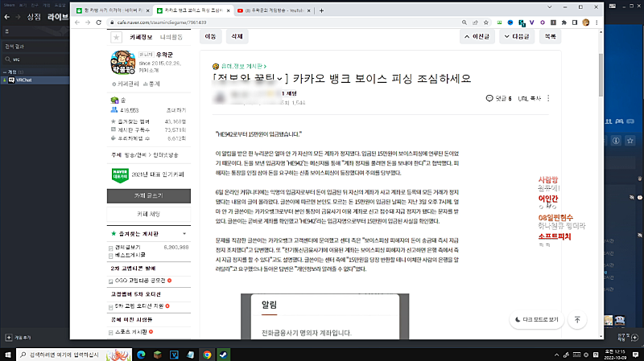Viewport: 644px width, 361px height.
Task: Open Chrome three-dot menu
Action: click(x=597, y=23)
